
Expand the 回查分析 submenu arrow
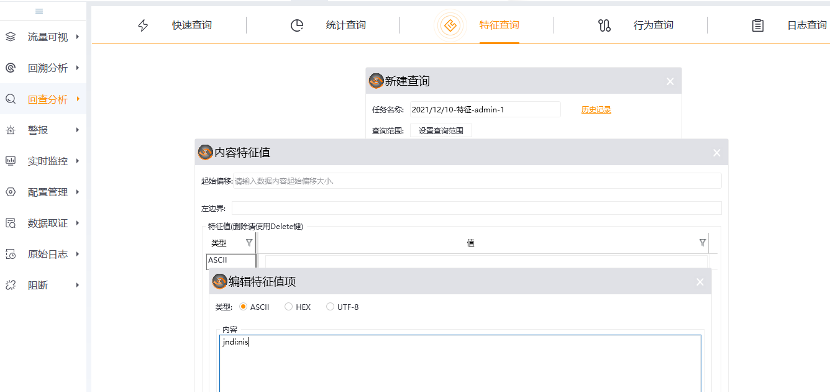tap(78, 99)
